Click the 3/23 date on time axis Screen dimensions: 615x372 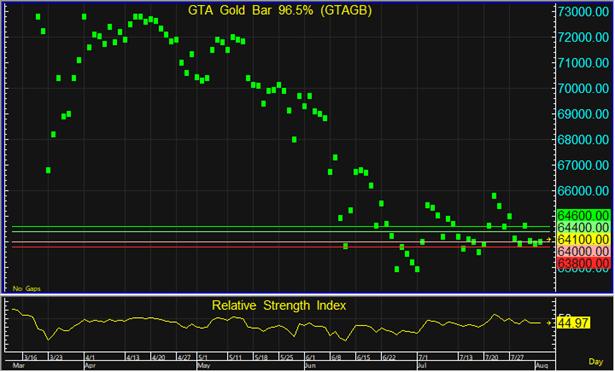(56, 357)
